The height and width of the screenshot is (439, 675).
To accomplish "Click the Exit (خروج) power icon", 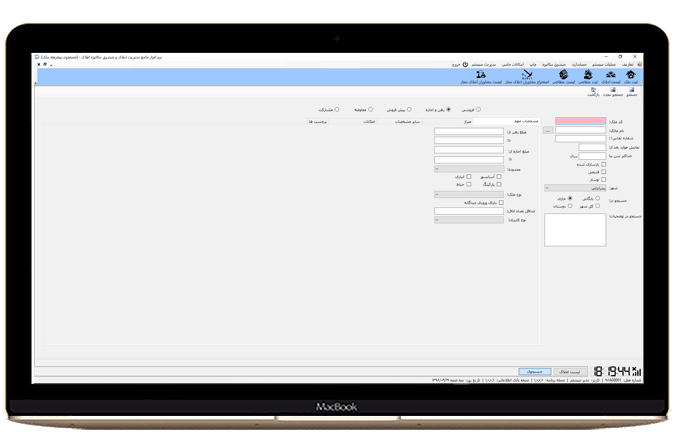I will pyautogui.click(x=465, y=65).
